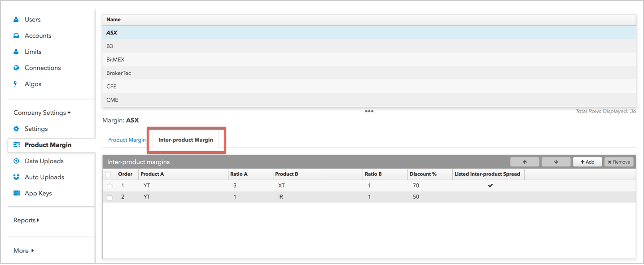Move selected row up with arrow button
Image resolution: width=644 pixels, height=265 pixels.
pos(525,162)
